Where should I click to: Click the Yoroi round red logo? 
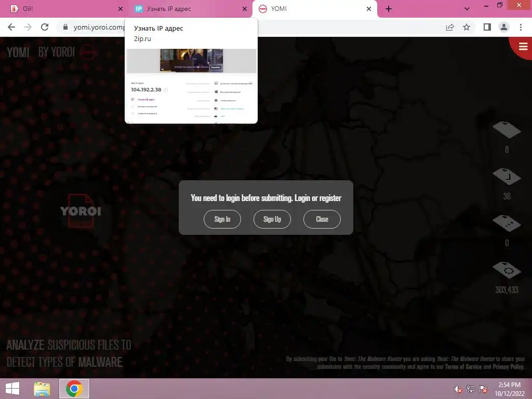point(87,52)
